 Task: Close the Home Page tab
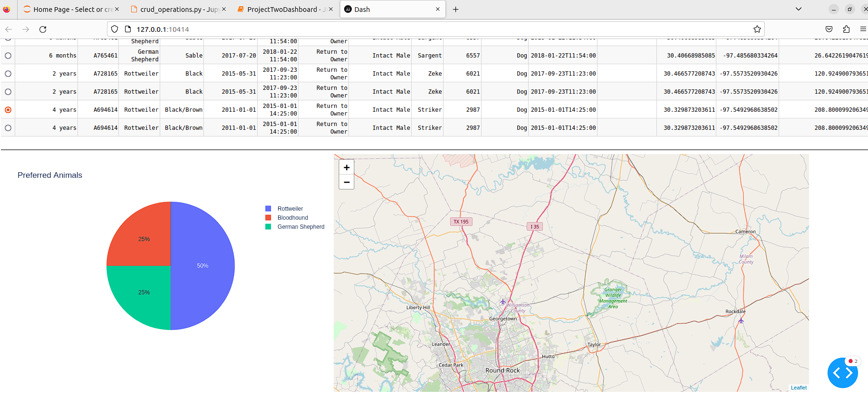point(117,9)
